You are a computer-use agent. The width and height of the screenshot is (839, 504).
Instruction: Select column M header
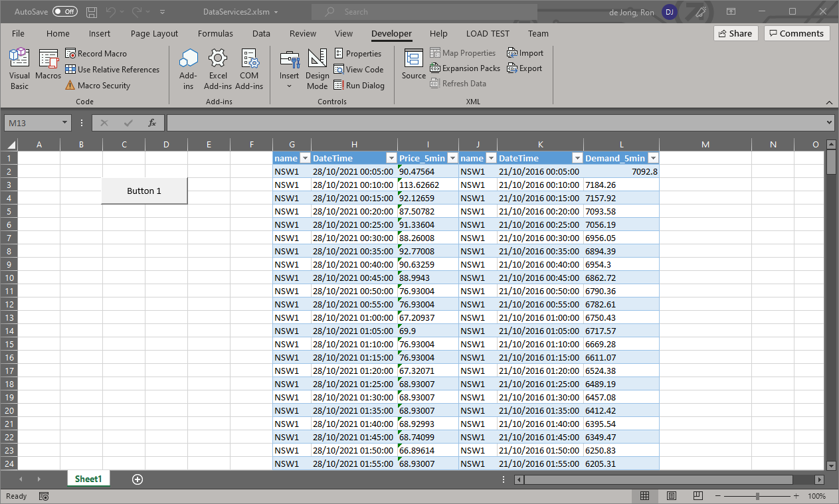[705, 145]
